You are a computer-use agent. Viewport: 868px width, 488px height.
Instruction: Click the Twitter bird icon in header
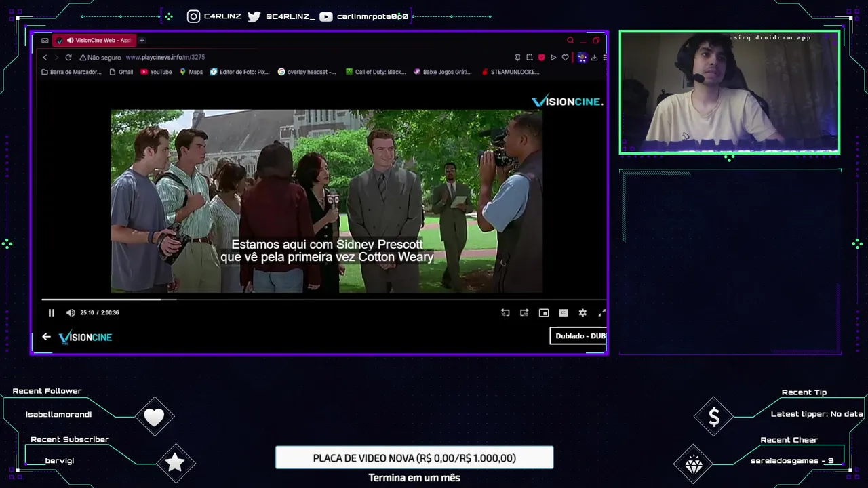[254, 16]
